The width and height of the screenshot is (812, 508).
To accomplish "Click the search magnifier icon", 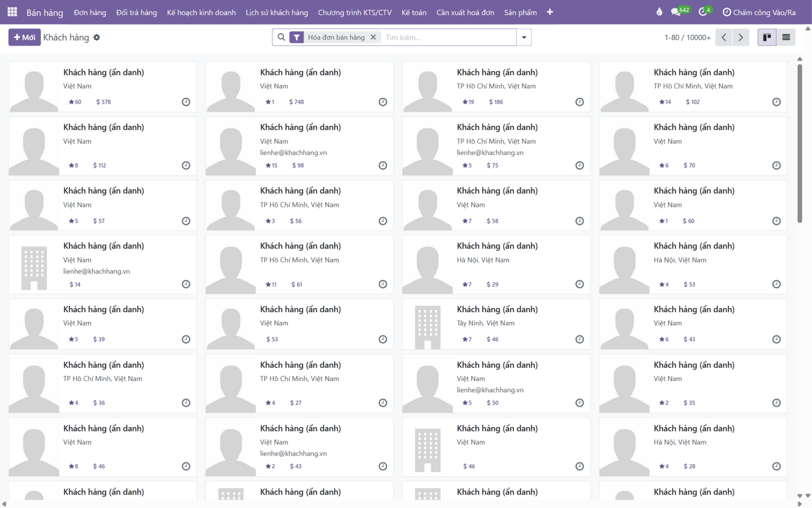I will 281,37.
